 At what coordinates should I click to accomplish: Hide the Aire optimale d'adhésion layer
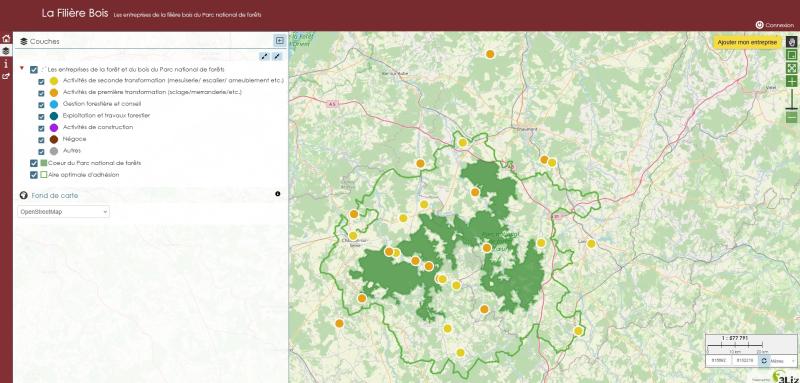(x=34, y=175)
